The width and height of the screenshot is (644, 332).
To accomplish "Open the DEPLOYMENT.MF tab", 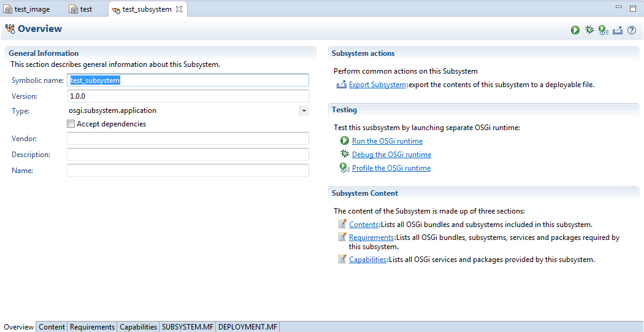I will (248, 327).
